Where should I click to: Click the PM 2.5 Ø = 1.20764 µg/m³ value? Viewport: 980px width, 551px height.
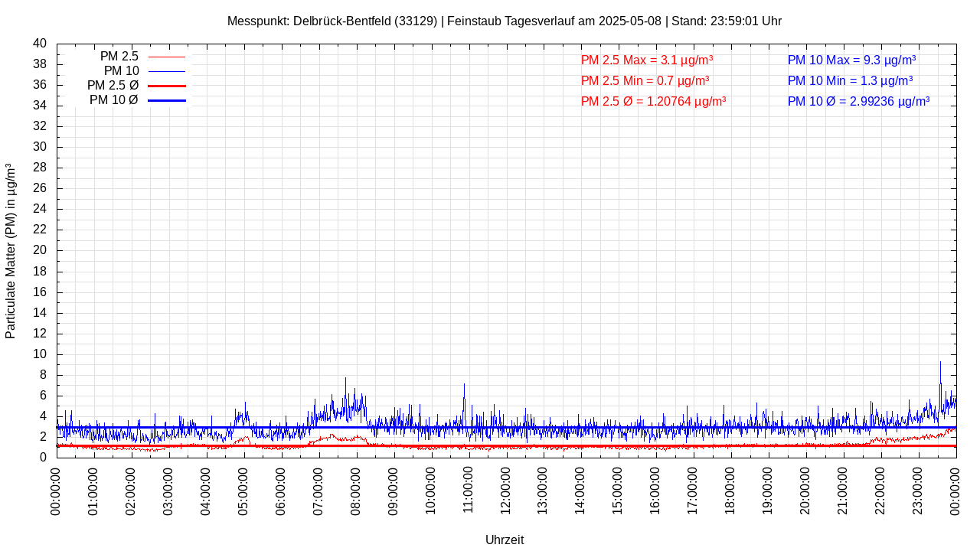[653, 102]
